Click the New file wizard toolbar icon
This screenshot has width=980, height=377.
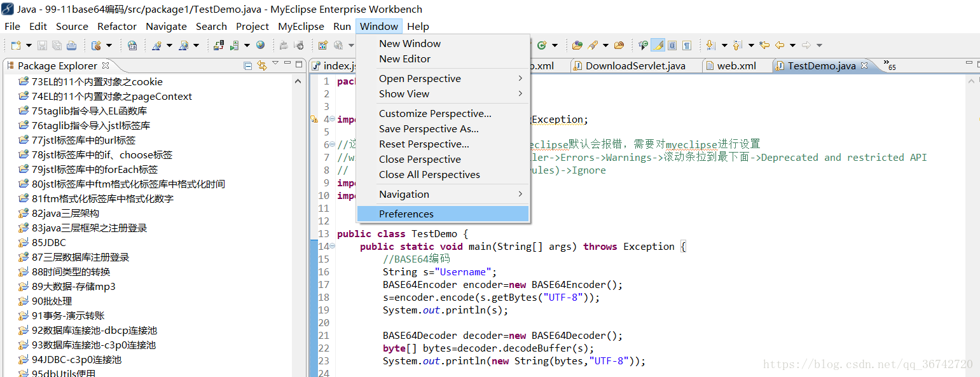click(16, 45)
